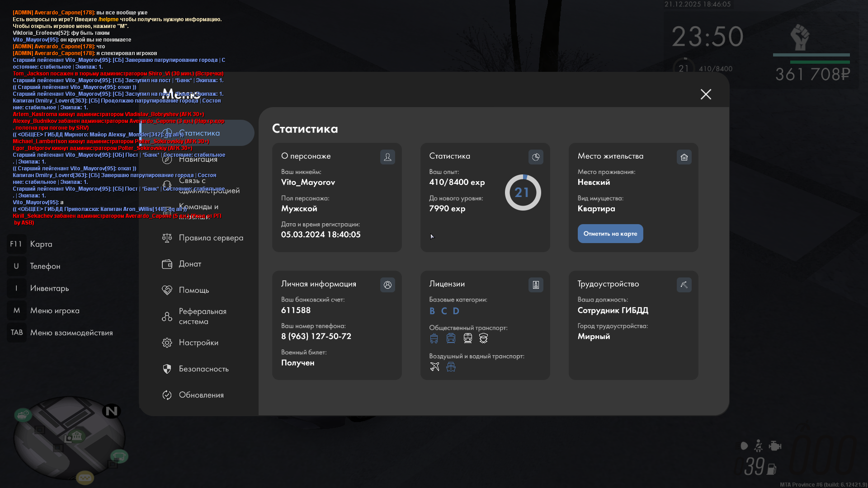This screenshot has width=868, height=488.
Task: Click the house icon in Место жительства card
Action: (684, 157)
